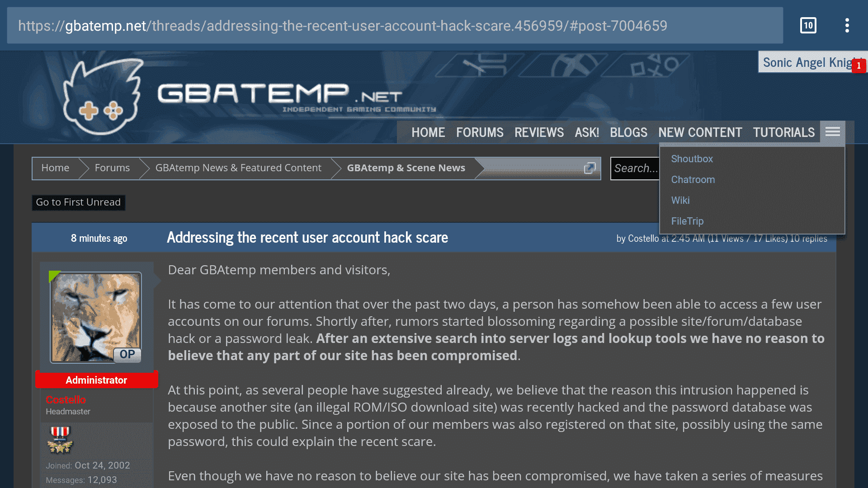868x488 pixels.
Task: Open the thread title about account hack scare
Action: [307, 238]
